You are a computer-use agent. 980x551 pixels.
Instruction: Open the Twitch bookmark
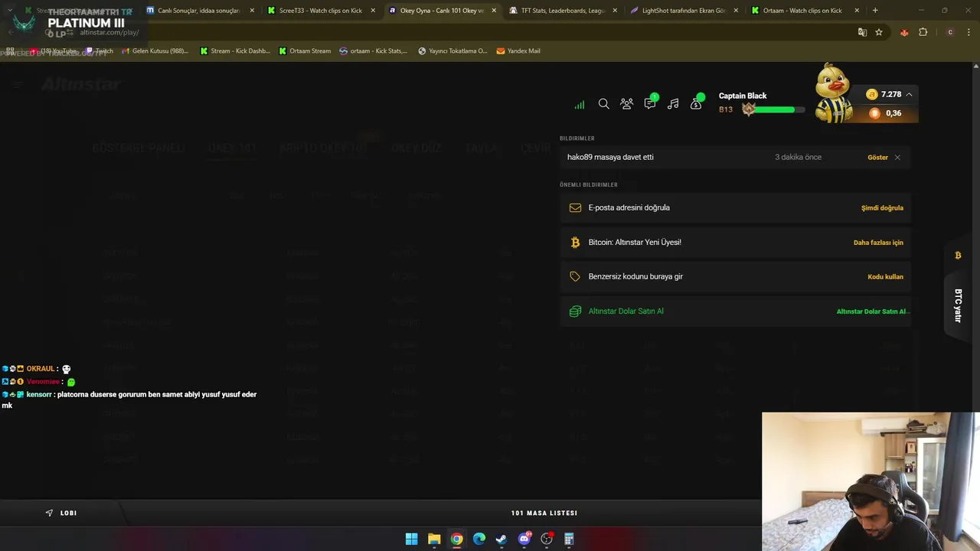click(100, 51)
